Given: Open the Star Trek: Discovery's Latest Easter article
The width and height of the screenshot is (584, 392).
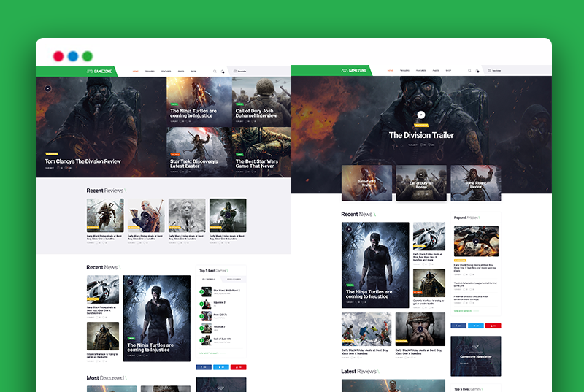Looking at the screenshot, I should pyautogui.click(x=193, y=164).
